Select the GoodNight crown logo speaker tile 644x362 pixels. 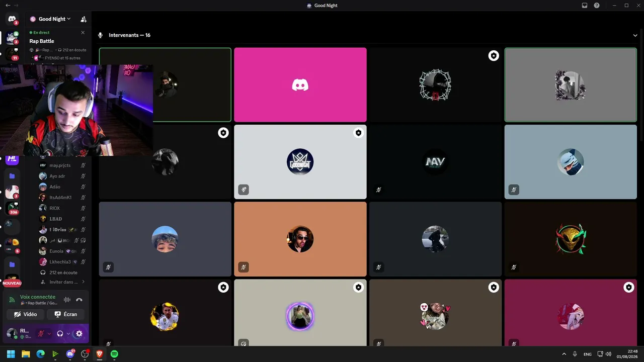pyautogui.click(x=300, y=162)
